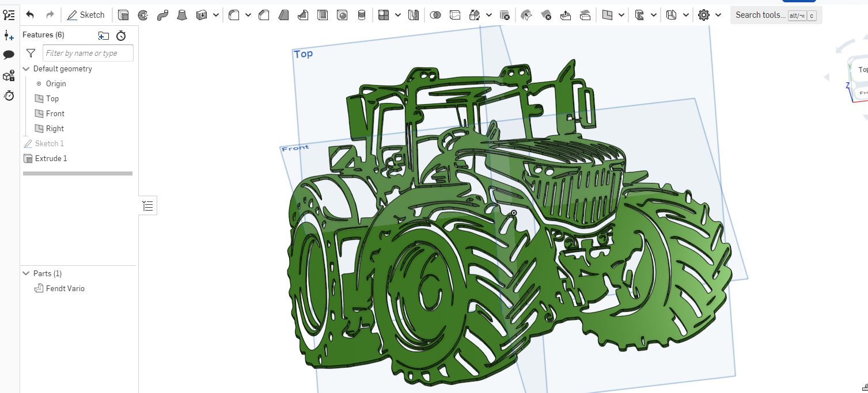Select the Fendt Vario part

[65, 288]
